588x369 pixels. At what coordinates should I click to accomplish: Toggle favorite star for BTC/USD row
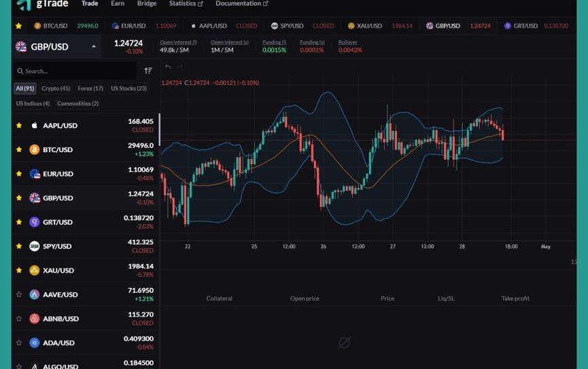click(19, 150)
